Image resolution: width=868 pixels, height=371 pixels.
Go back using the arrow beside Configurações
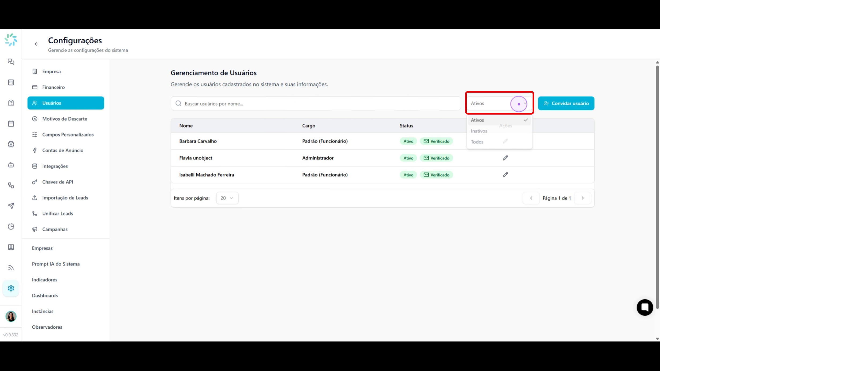coord(36,44)
